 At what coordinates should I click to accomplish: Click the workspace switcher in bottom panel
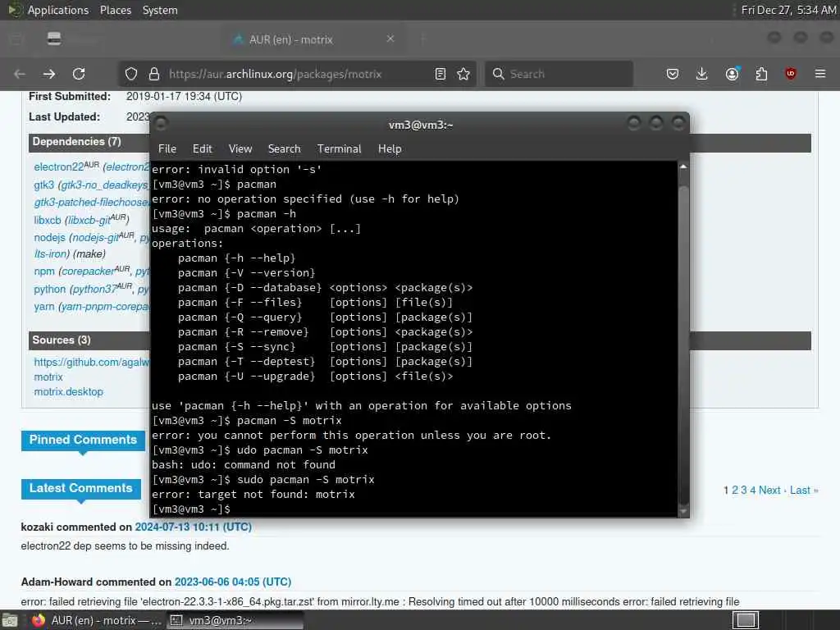coord(745,620)
